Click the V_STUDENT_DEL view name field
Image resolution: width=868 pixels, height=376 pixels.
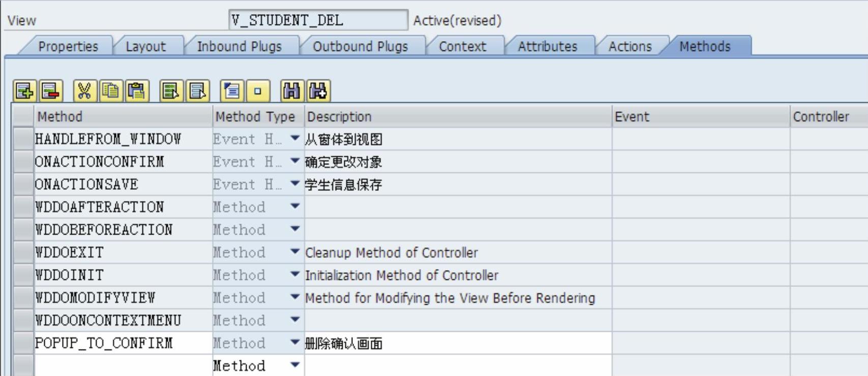coord(318,20)
